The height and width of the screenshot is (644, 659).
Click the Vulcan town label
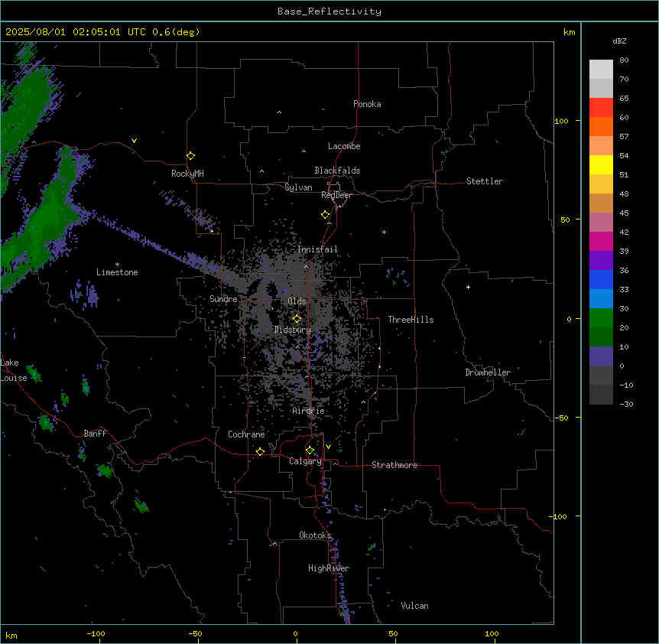(x=415, y=606)
